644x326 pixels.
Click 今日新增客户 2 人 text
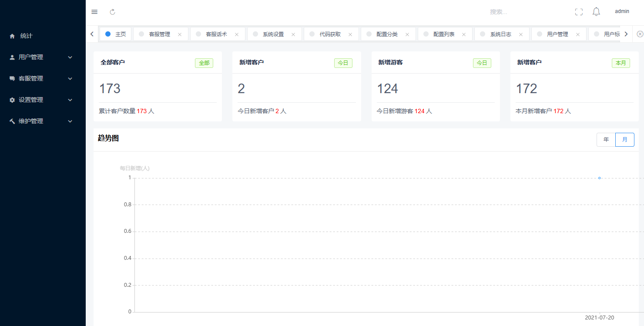coord(262,111)
